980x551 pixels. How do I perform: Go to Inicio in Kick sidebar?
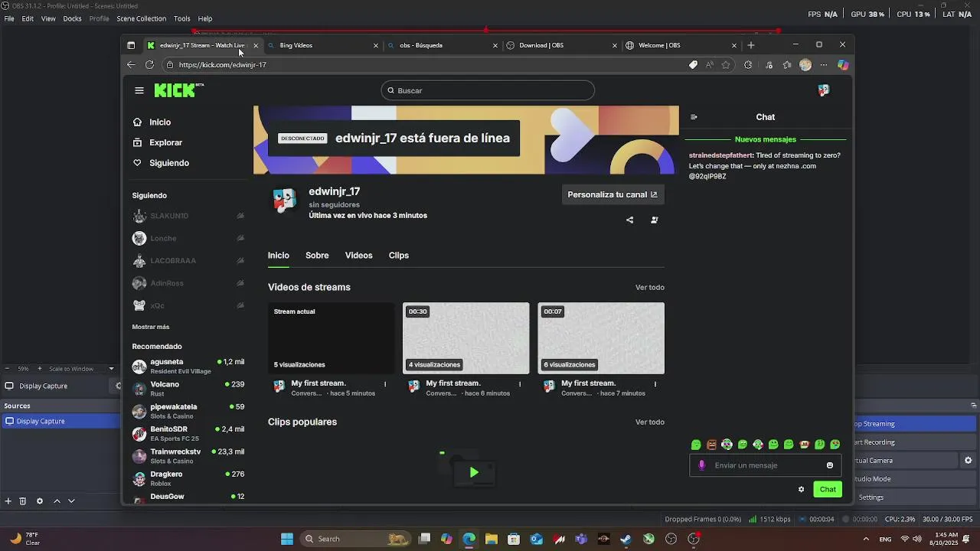click(x=159, y=122)
